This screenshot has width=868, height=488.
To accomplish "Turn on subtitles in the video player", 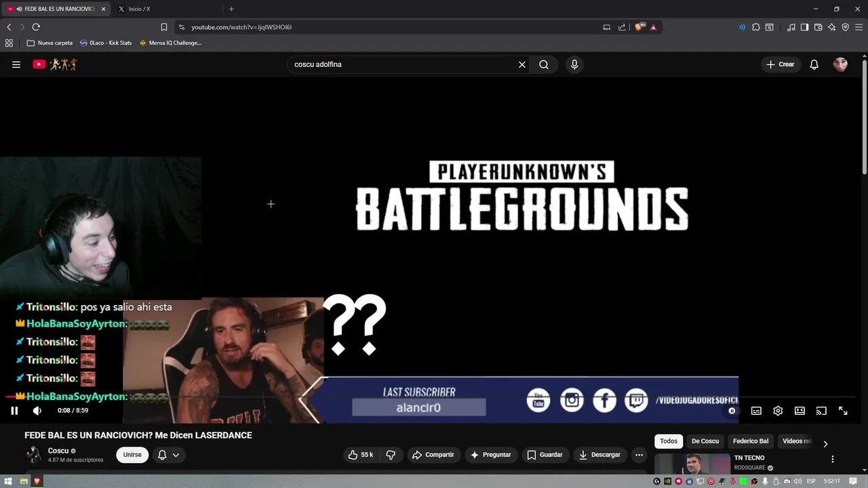I will click(x=756, y=411).
